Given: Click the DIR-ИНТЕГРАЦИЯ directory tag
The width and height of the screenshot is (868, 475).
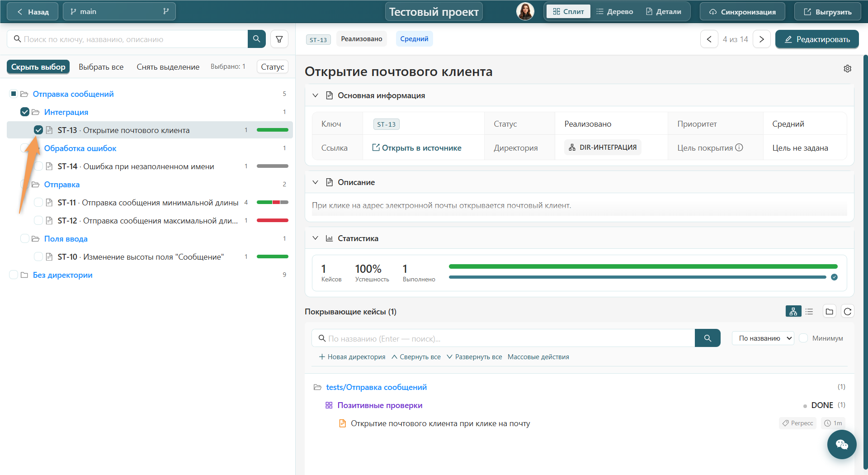Looking at the screenshot, I should 603,147.
